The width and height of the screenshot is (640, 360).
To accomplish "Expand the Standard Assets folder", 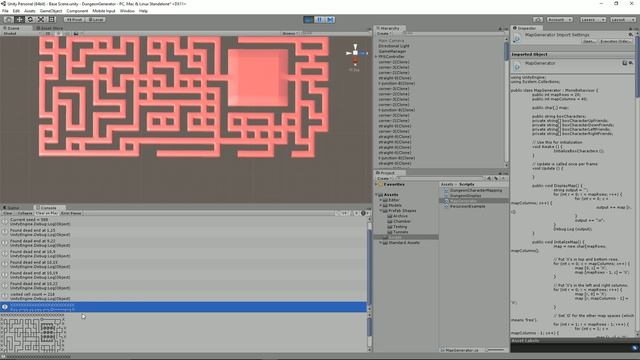I will click(x=381, y=242).
